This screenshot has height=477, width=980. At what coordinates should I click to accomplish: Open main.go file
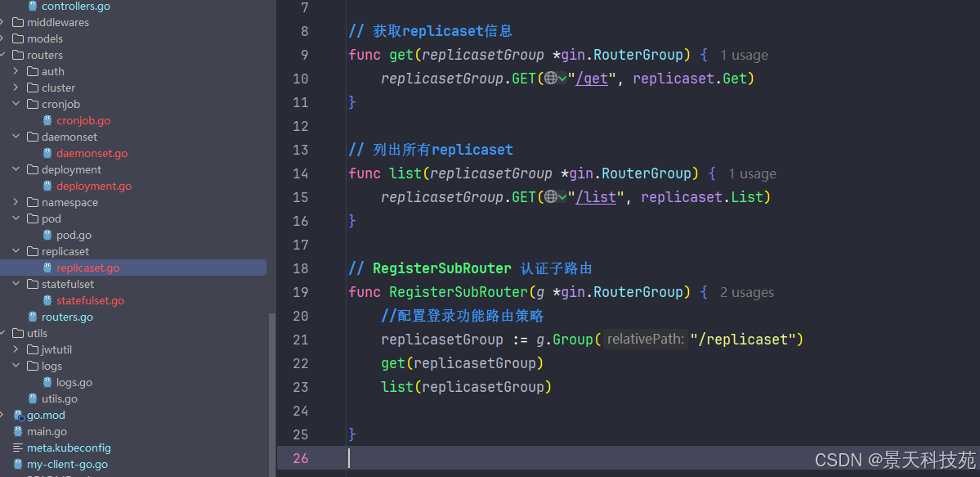[x=47, y=431]
